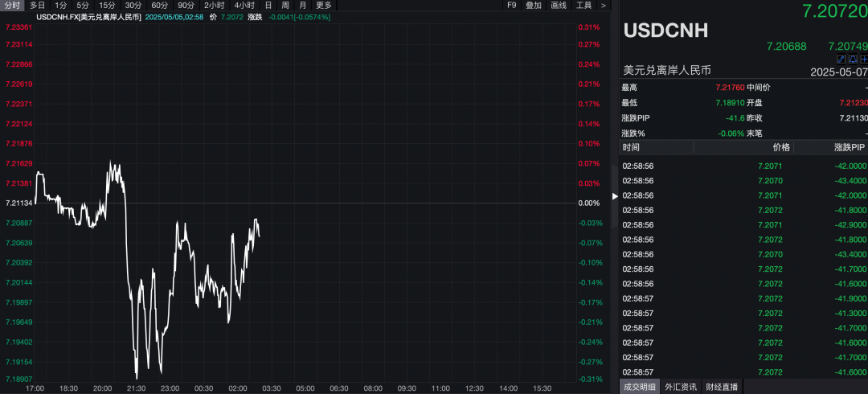Open the 更多 timeframe dropdown
Image resolution: width=868 pixels, height=394 pixels.
click(x=323, y=5)
